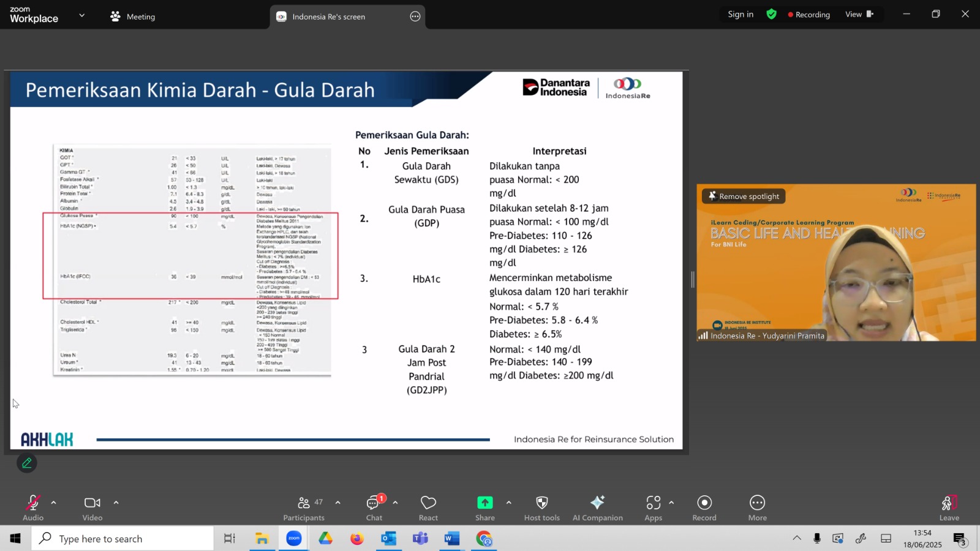Click the Sign in button
This screenshot has width=980, height=551.
[741, 14]
